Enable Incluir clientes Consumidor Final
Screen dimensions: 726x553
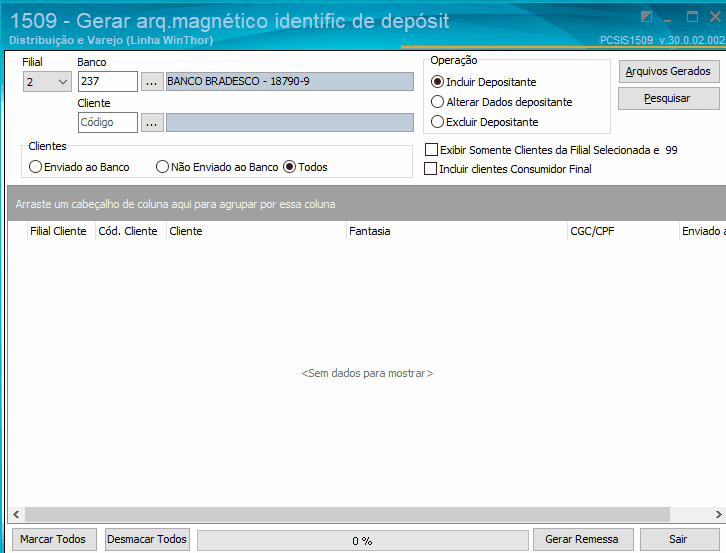tap(508, 169)
